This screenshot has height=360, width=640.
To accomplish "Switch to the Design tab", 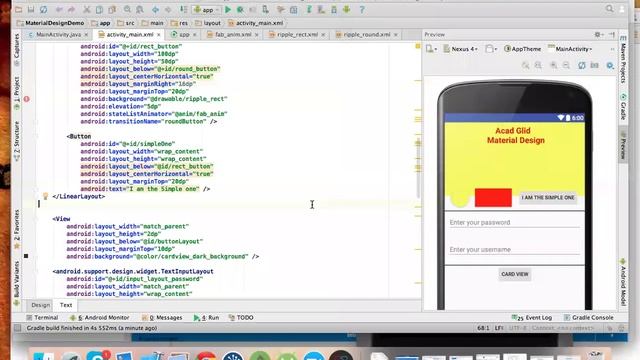I will pos(41,305).
